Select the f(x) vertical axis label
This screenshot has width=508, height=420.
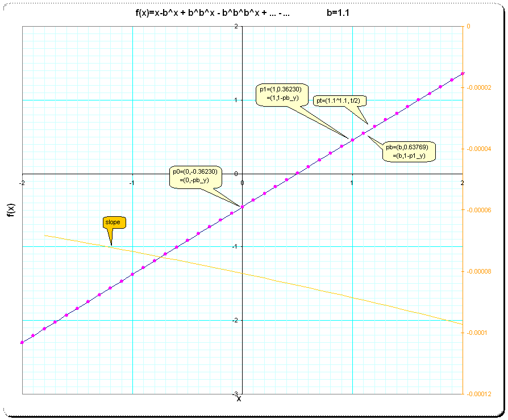tap(10, 211)
